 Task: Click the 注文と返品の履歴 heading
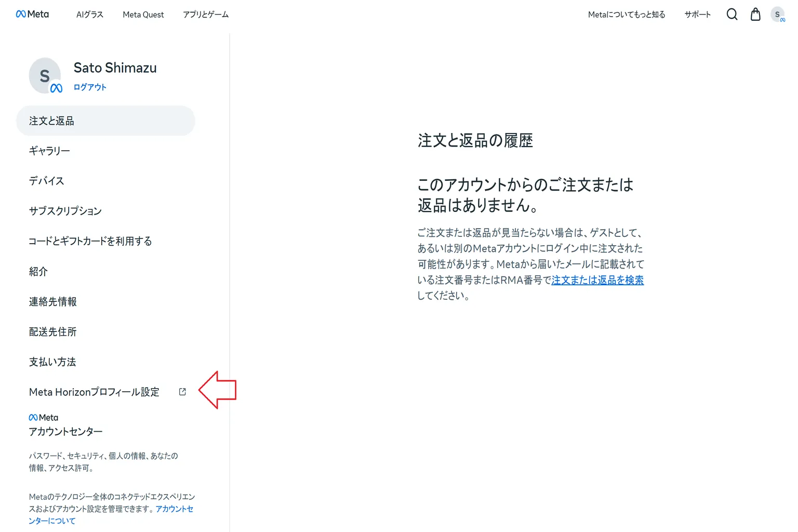pyautogui.click(x=475, y=140)
